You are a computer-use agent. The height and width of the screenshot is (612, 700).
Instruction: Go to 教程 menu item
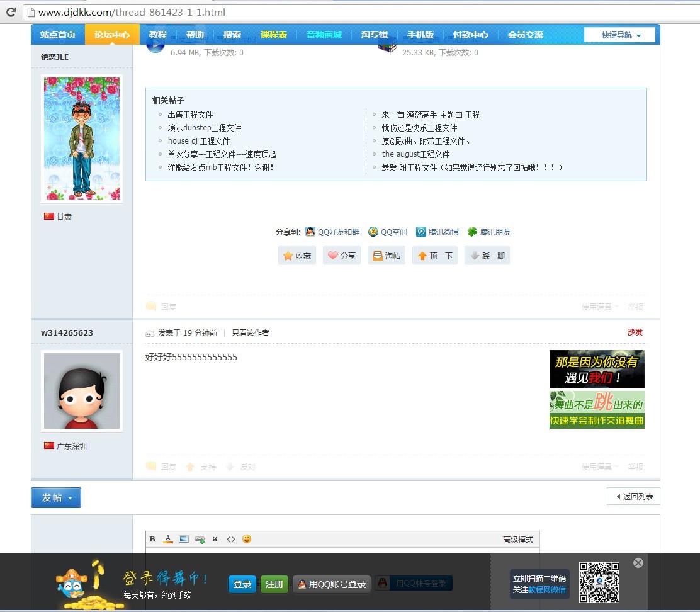coord(157,35)
